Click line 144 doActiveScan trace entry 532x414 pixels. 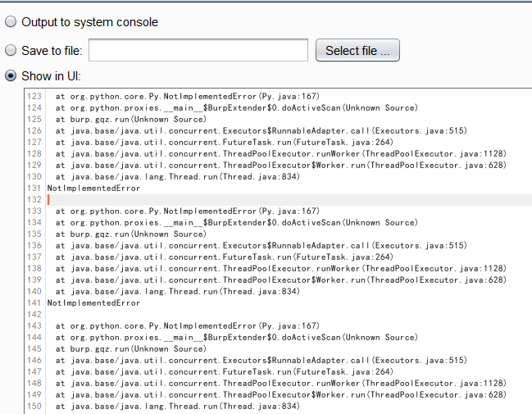tap(236, 337)
